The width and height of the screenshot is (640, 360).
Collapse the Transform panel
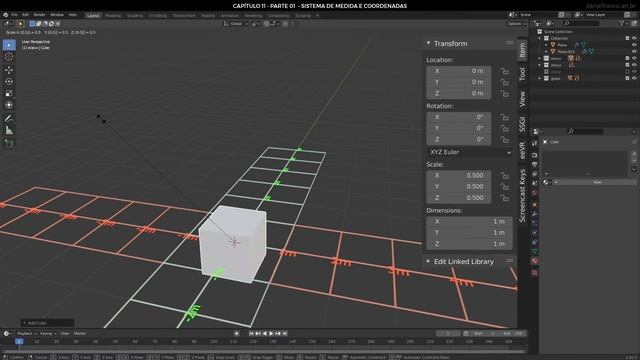pyautogui.click(x=428, y=43)
